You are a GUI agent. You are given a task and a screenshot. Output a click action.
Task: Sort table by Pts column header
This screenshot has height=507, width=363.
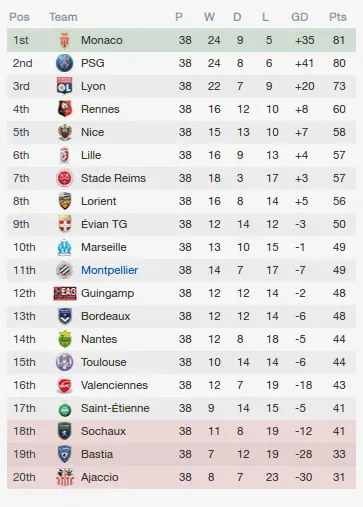pos(338,17)
